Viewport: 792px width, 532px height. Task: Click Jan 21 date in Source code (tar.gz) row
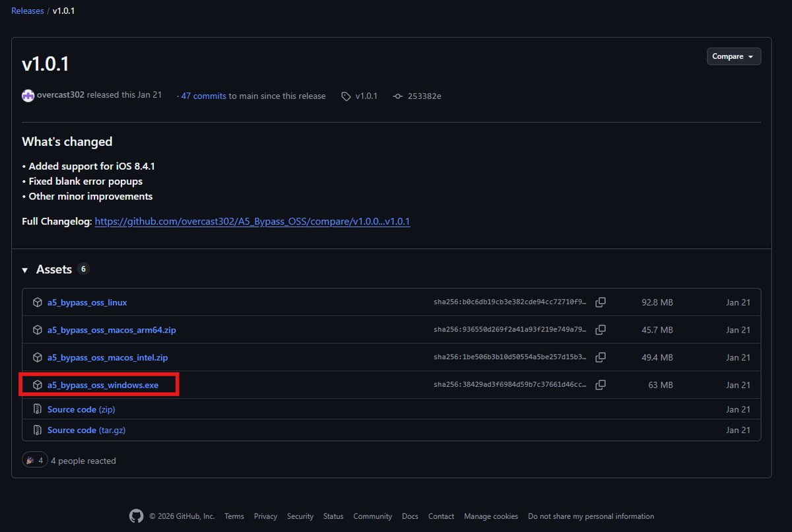click(739, 430)
